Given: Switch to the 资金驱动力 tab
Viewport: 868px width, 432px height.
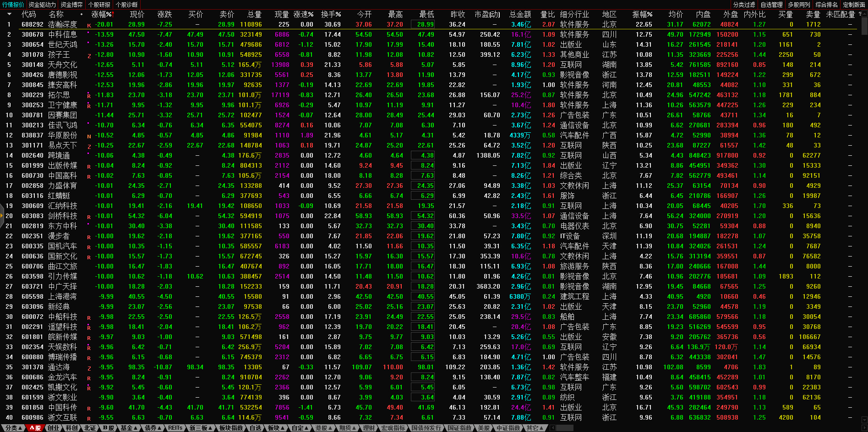Looking at the screenshot, I should pos(42,5).
